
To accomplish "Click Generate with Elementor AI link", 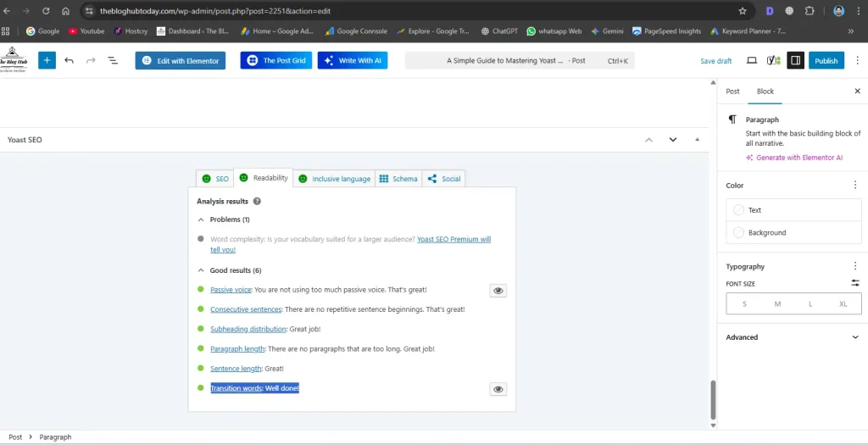I will 794,158.
